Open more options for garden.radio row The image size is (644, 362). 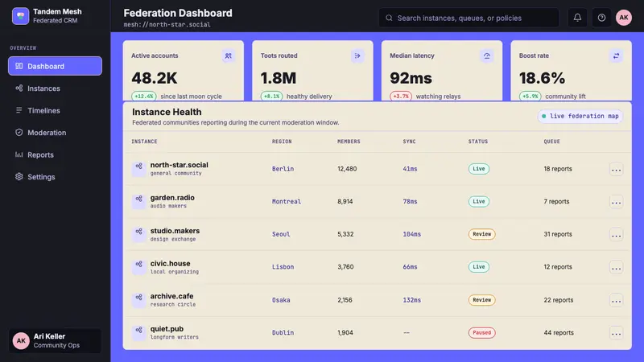click(616, 202)
